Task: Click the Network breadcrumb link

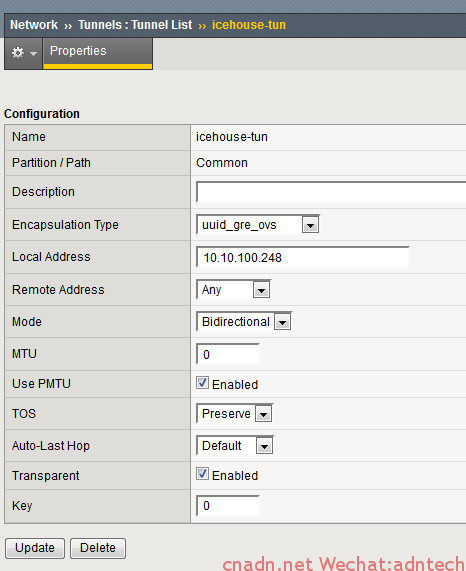Action: 34,25
